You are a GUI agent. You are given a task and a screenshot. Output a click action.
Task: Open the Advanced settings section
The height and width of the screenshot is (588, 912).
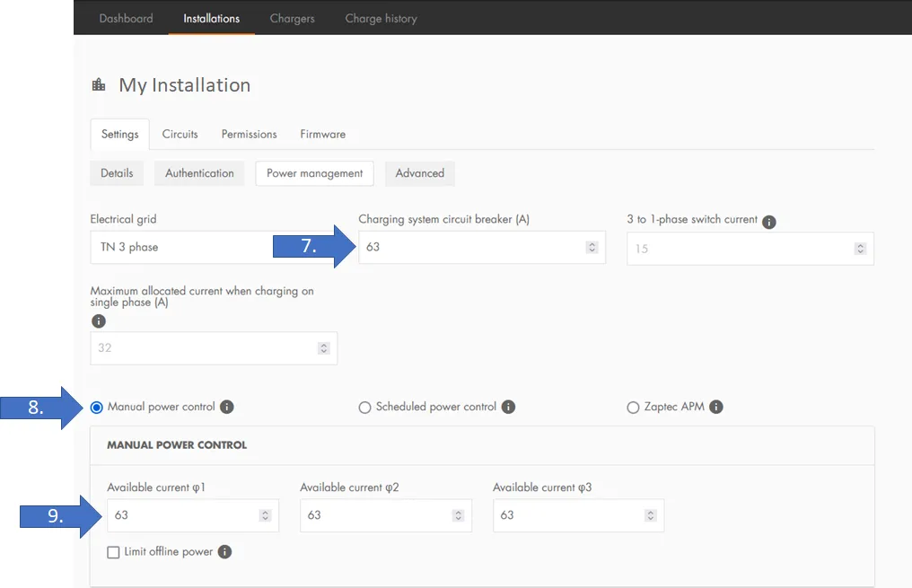coord(420,173)
